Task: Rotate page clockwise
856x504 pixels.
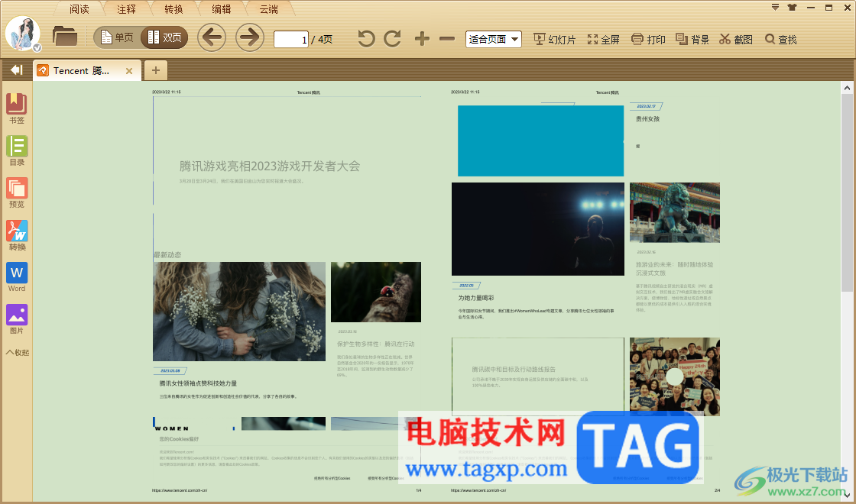Action: click(393, 39)
